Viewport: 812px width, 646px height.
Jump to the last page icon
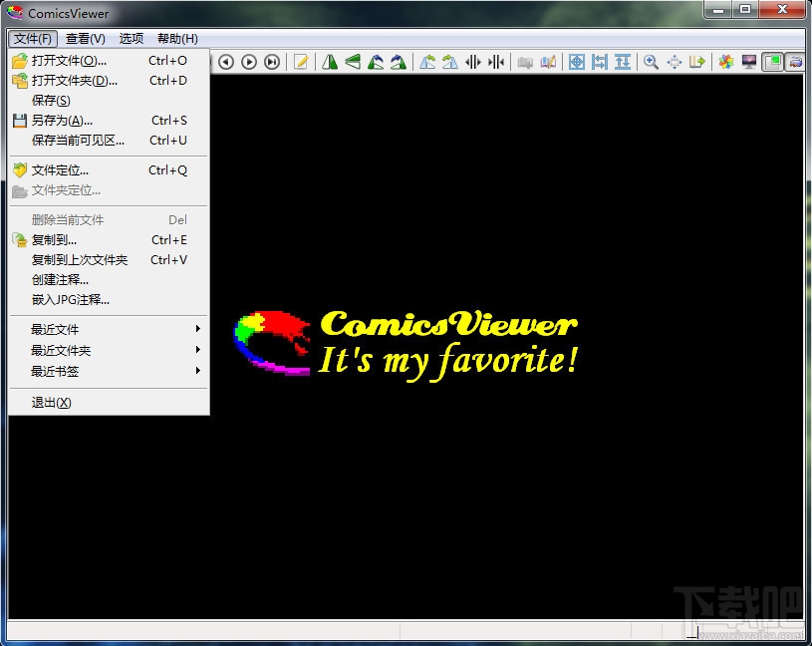(272, 62)
